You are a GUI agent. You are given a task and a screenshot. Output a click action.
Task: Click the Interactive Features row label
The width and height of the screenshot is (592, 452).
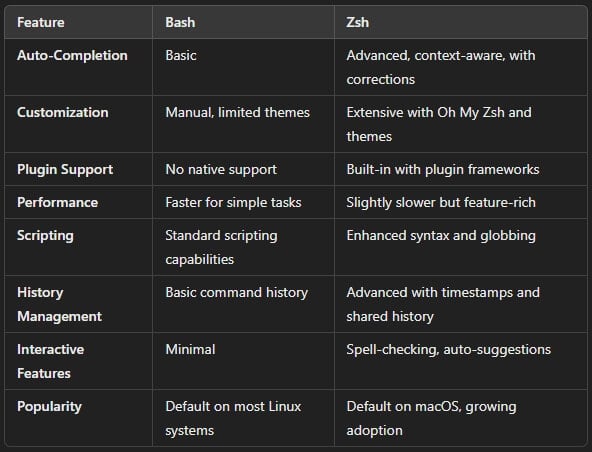(51, 361)
